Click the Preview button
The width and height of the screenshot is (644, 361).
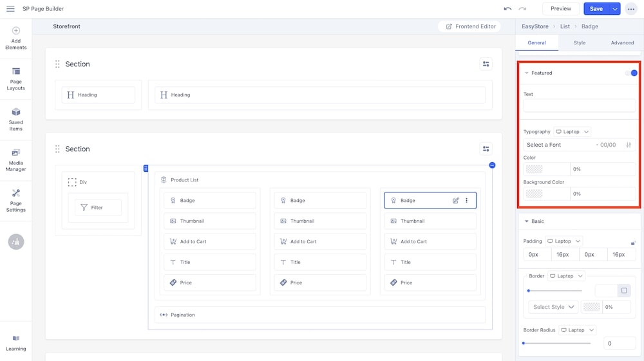tap(560, 9)
